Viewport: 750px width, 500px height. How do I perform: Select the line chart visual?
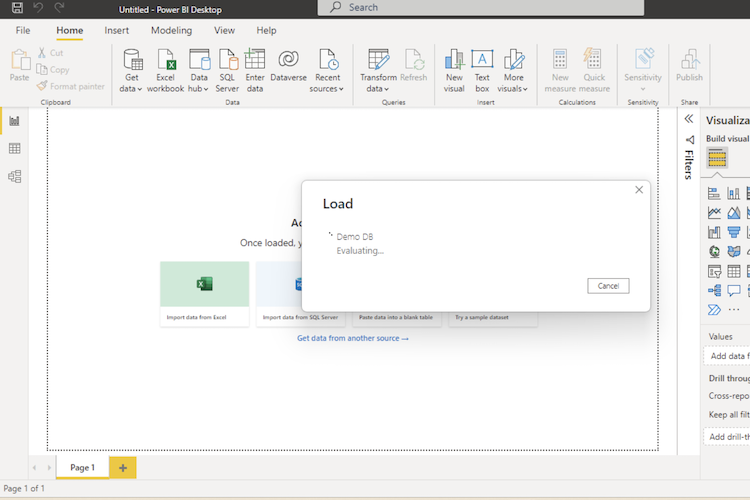[714, 213]
